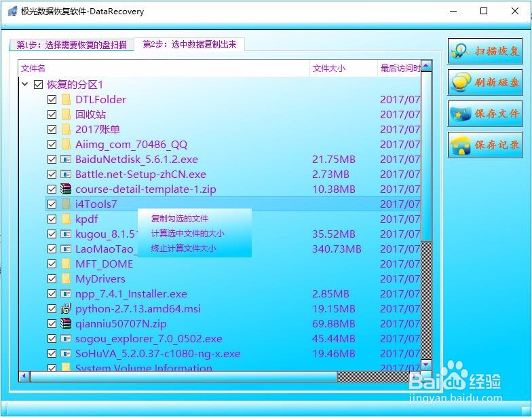Uncheck the kpdf checkbox
Image resolution: width=532 pixels, height=417 pixels.
(x=52, y=219)
